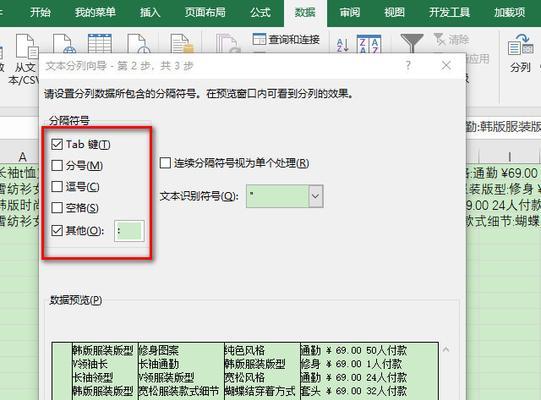Screen dimensions: 541x400
Task: Open the Review (审阅) ribbon tab
Action: (350, 13)
